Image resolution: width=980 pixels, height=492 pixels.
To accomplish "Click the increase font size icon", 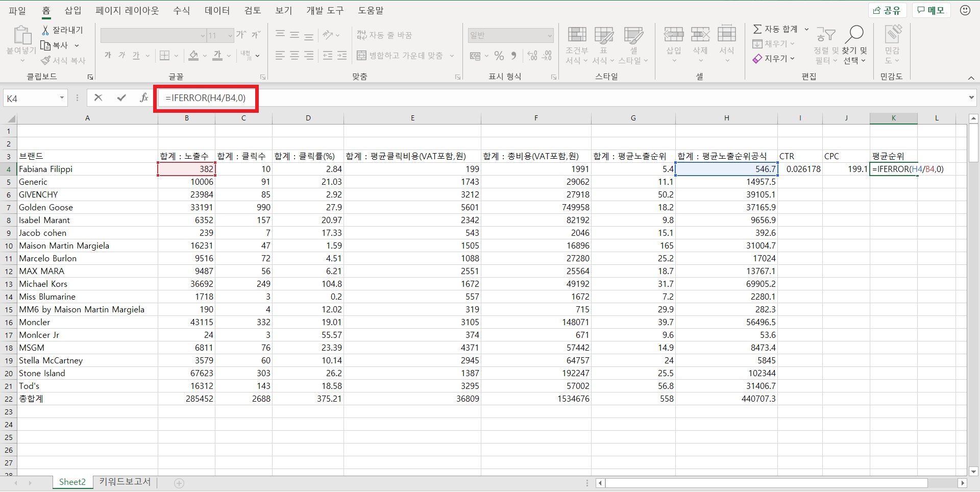I will (241, 35).
